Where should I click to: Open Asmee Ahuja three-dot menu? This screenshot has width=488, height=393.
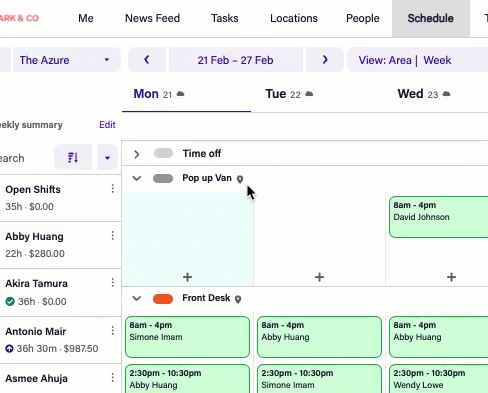point(113,378)
